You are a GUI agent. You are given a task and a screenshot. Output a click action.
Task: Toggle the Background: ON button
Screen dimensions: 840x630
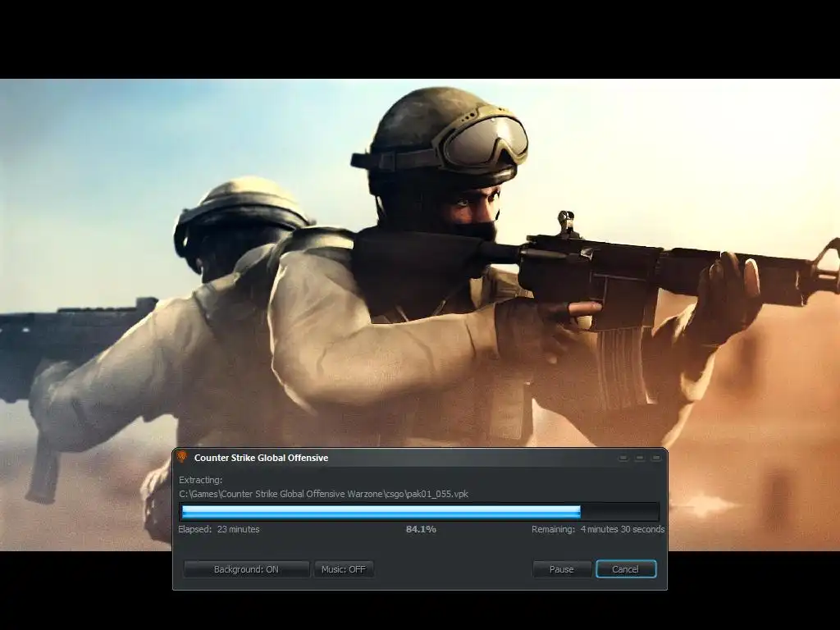click(x=246, y=569)
